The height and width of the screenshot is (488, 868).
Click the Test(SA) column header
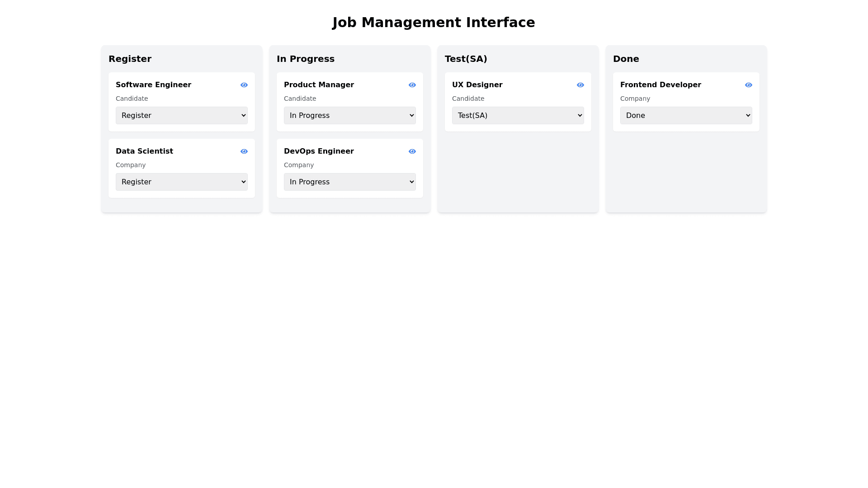coord(466,59)
